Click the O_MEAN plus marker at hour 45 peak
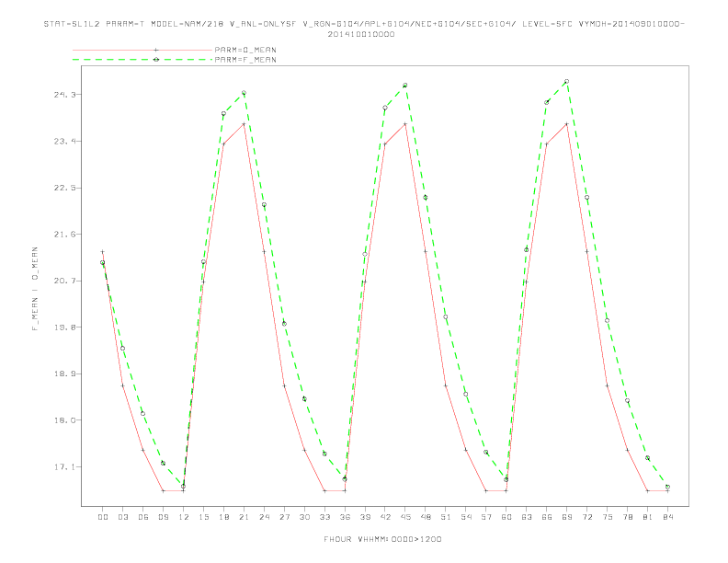Image resolution: width=728 pixels, height=563 pixels. (x=404, y=124)
